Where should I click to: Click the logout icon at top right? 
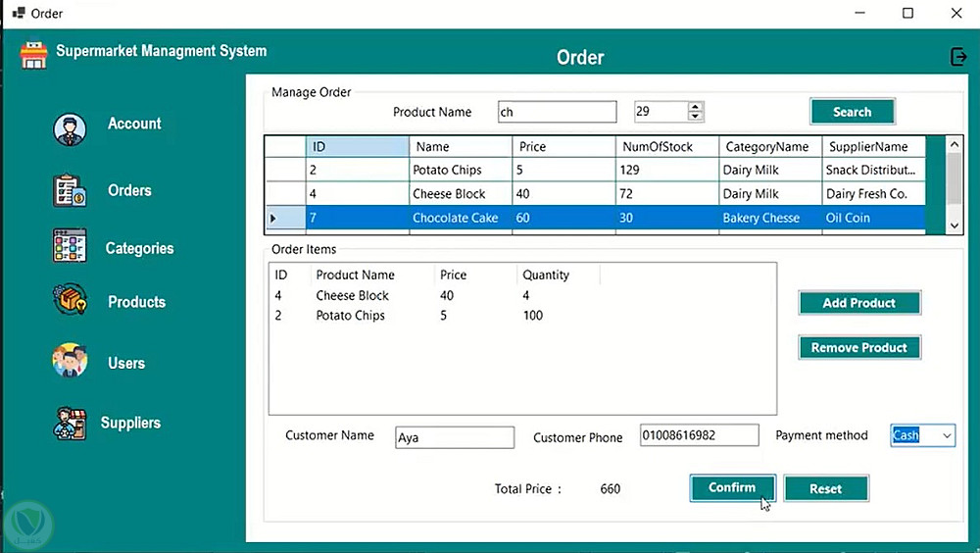point(958,57)
